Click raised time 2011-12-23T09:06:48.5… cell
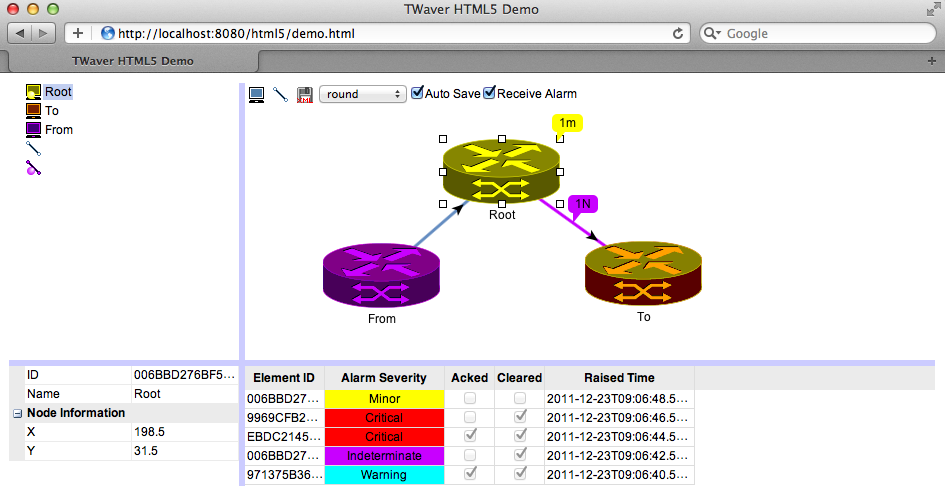This screenshot has height=496, width=945. (x=618, y=399)
